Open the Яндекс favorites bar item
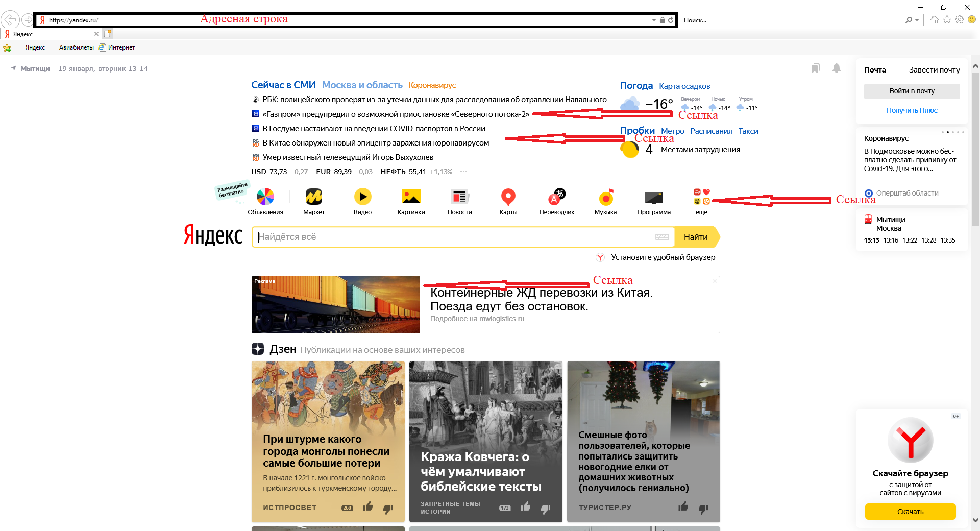980x531 pixels. click(35, 47)
